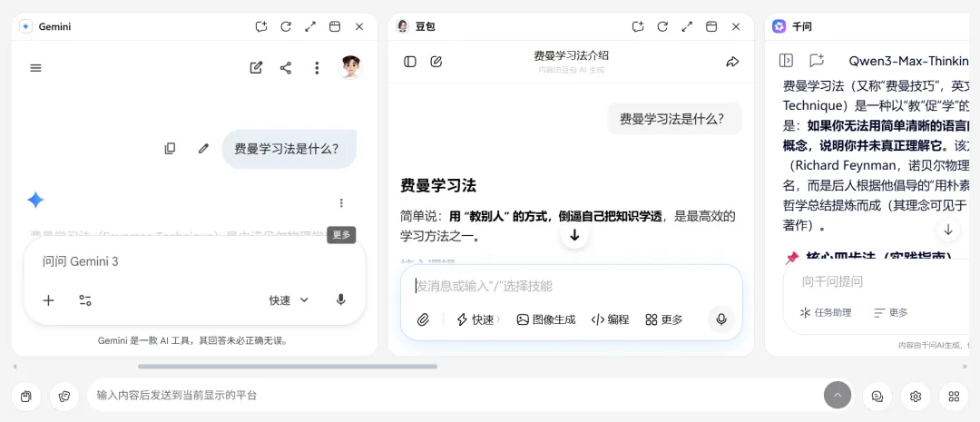Viewport: 980px width, 422px height.
Task: Click the 费曼学习法 heading in 豆包
Action: pyautogui.click(x=438, y=186)
